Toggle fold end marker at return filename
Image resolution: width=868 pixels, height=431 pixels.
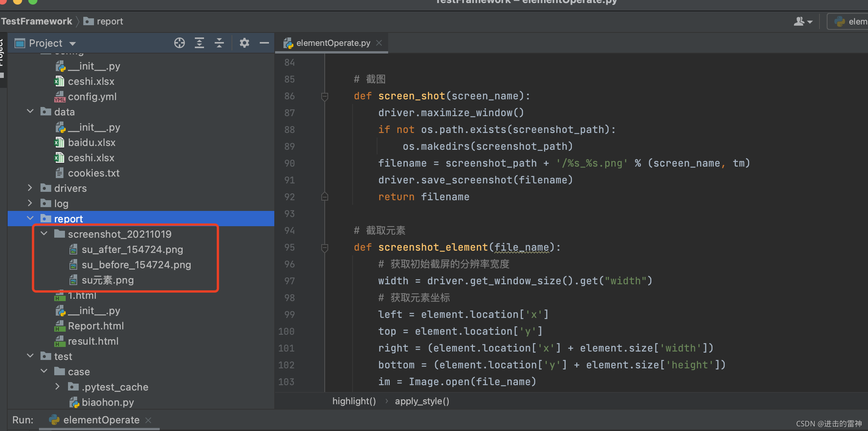coord(325,197)
